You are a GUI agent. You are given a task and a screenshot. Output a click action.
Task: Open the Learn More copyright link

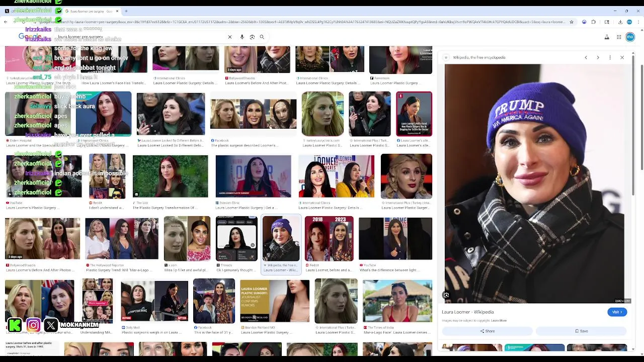pyautogui.click(x=499, y=320)
